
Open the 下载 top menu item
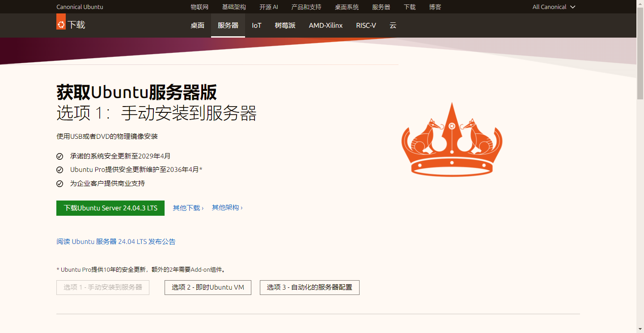tap(410, 7)
